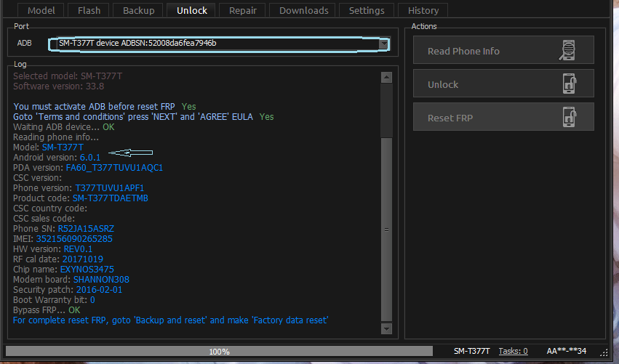Click the Waiting ADB device... OK line
Screen dimensions: 619x364
coord(63,127)
